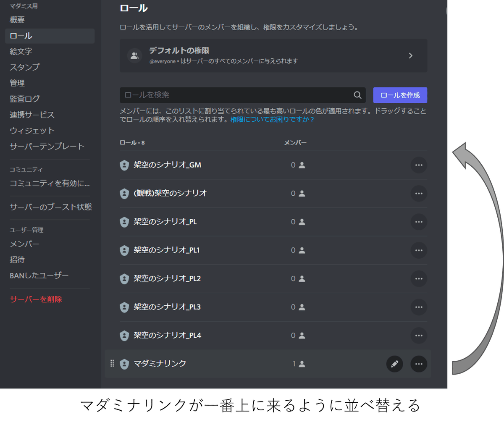Select the 架空のシナリオ_GM role name

167,165
